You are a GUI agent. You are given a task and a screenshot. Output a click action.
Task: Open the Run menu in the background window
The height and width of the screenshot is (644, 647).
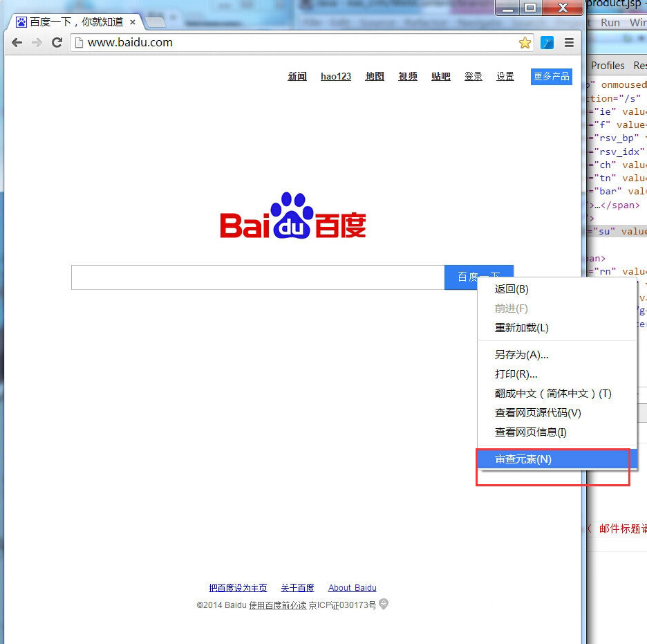pos(610,23)
